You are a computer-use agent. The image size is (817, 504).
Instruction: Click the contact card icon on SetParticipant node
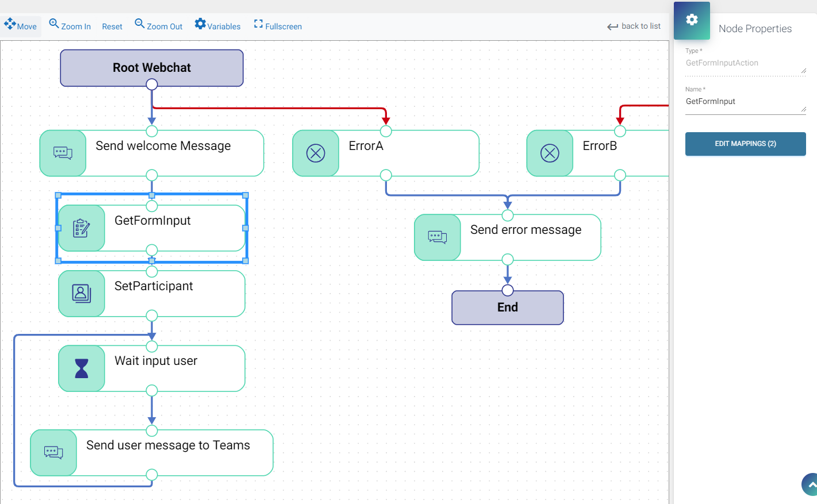point(82,294)
